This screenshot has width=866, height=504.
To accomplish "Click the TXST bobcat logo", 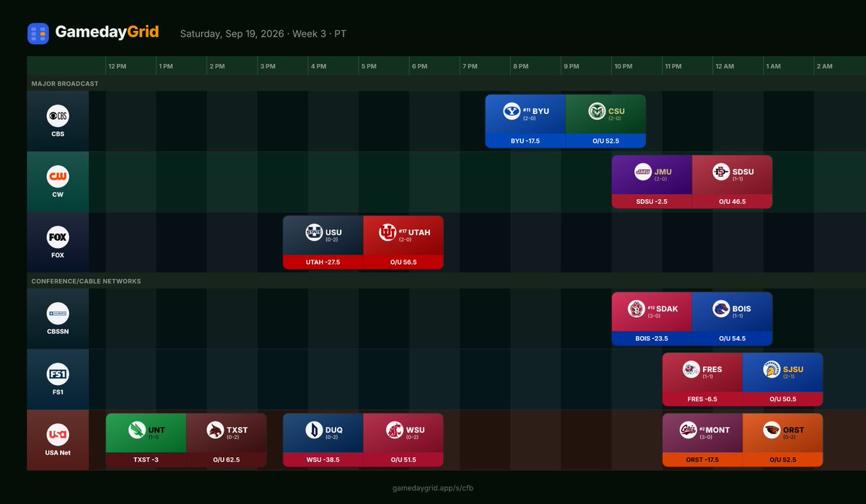I will (x=215, y=430).
